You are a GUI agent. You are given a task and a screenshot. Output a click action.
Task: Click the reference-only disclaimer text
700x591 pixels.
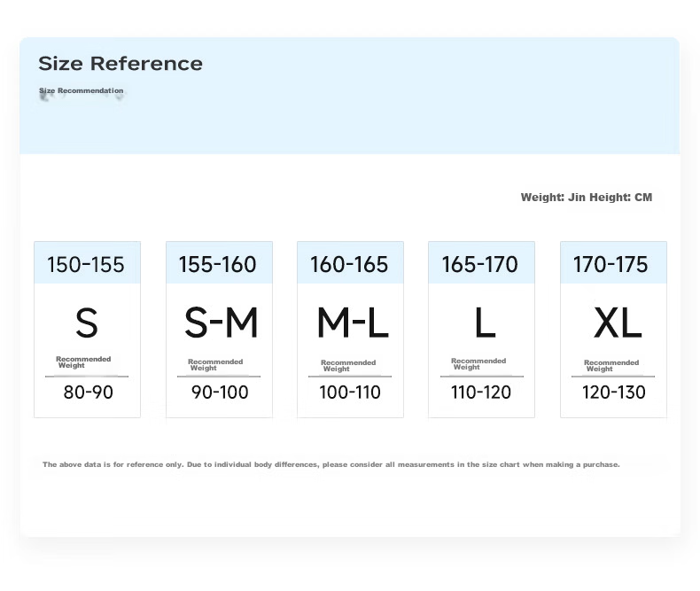[331, 464]
